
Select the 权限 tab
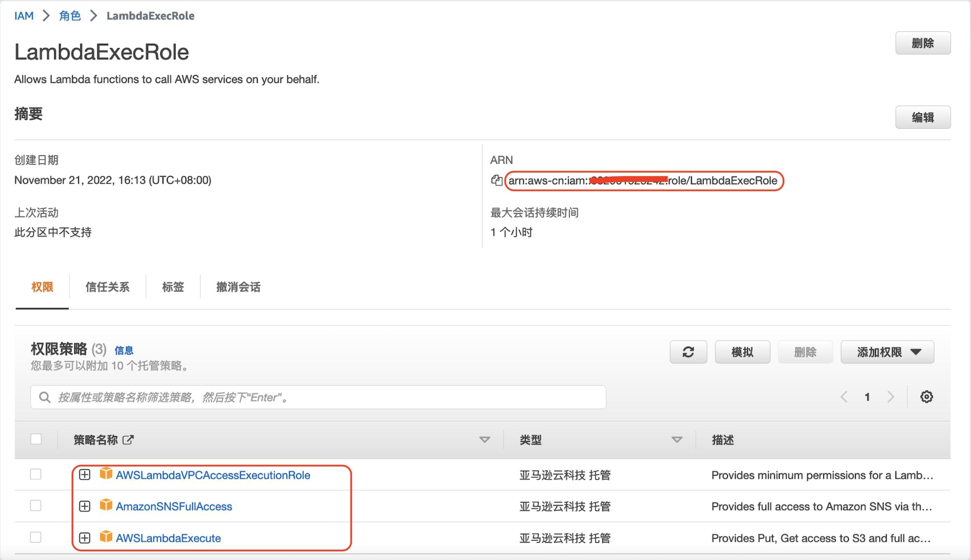(42, 287)
